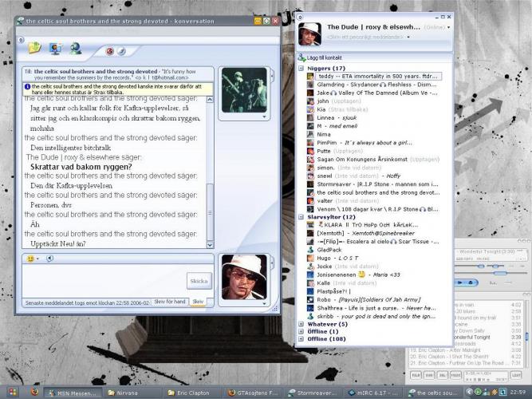Click inside the message input field

click(104, 279)
